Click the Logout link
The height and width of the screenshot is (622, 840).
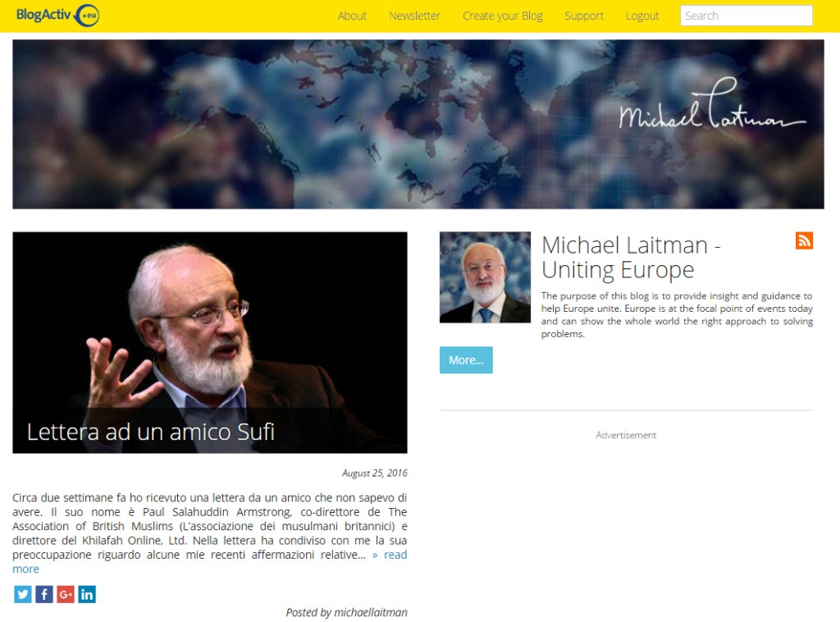click(642, 16)
